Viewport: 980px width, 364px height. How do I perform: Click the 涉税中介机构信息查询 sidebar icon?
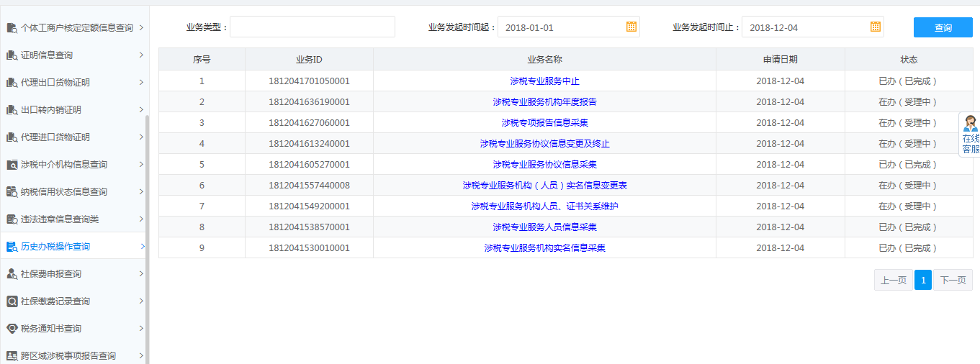[12, 165]
